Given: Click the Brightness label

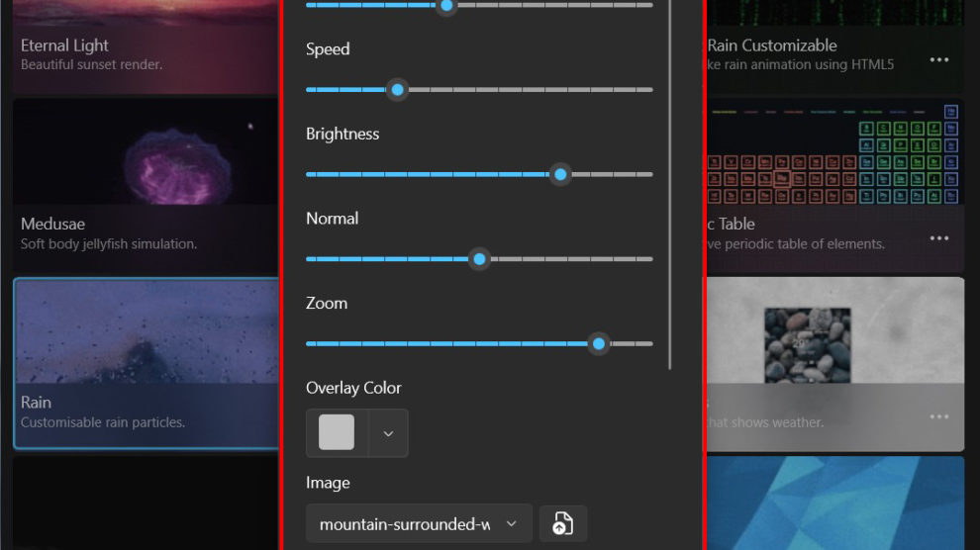Looking at the screenshot, I should click(x=343, y=134).
